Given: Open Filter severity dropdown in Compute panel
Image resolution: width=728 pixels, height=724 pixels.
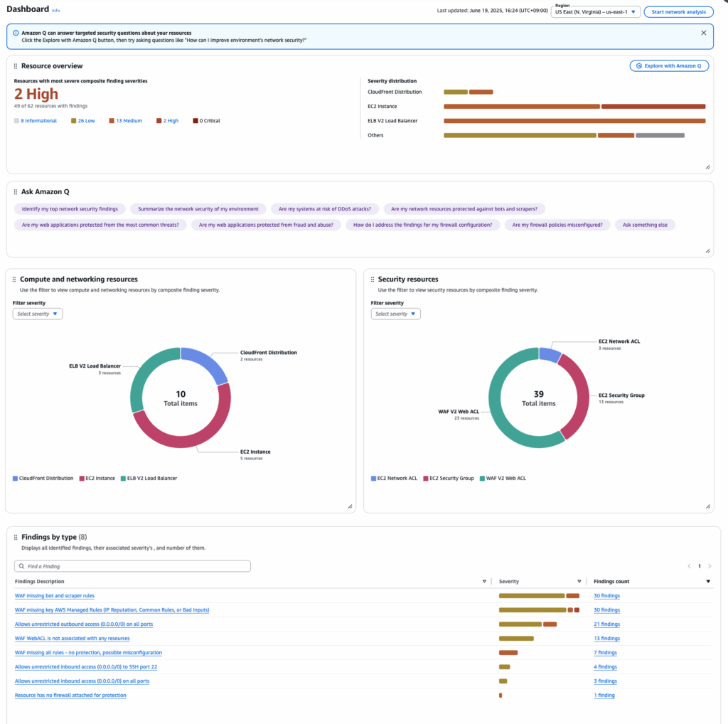Looking at the screenshot, I should [38, 314].
